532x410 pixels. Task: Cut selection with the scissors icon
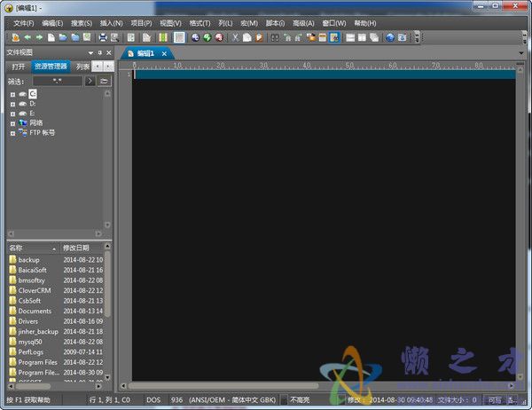[x=235, y=37]
